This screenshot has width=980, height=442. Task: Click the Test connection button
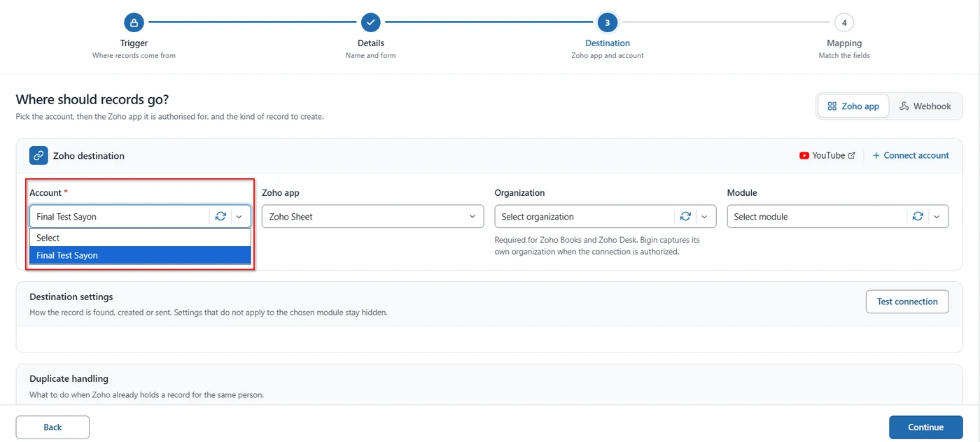coord(907,301)
